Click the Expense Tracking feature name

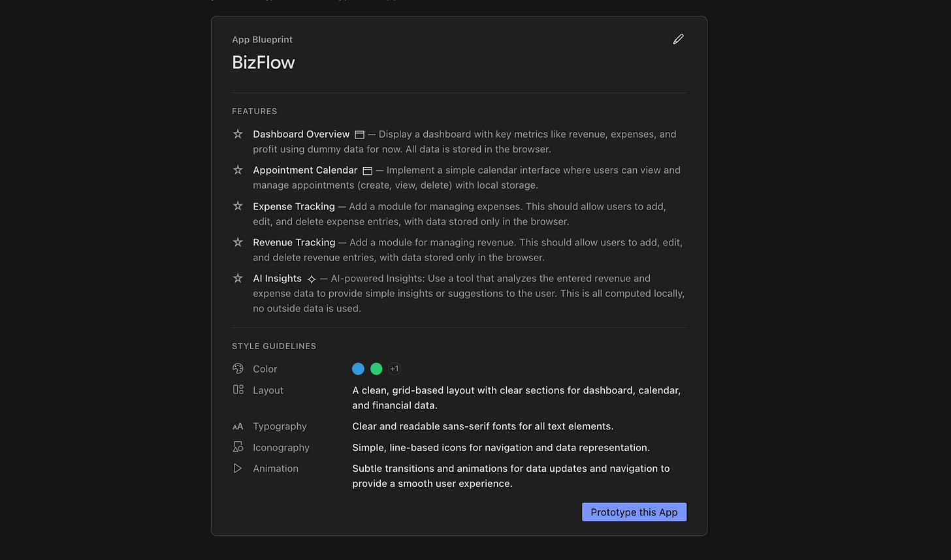pyautogui.click(x=294, y=206)
